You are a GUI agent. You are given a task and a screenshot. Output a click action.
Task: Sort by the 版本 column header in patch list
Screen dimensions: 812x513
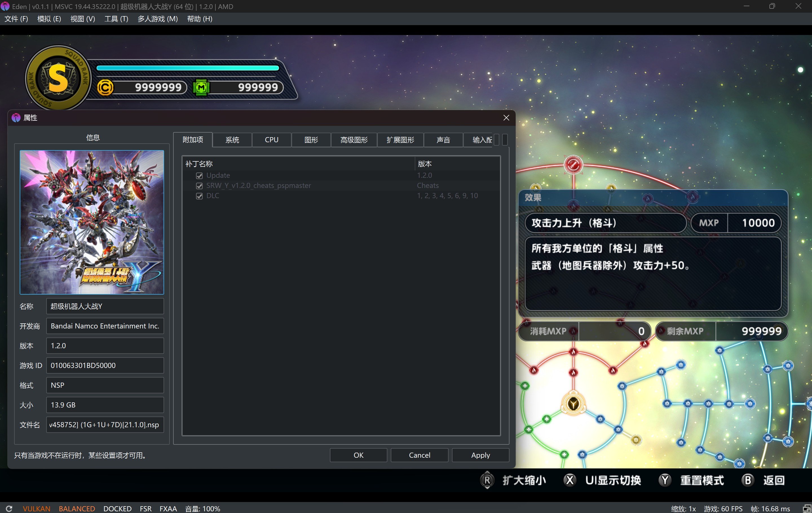pos(457,164)
